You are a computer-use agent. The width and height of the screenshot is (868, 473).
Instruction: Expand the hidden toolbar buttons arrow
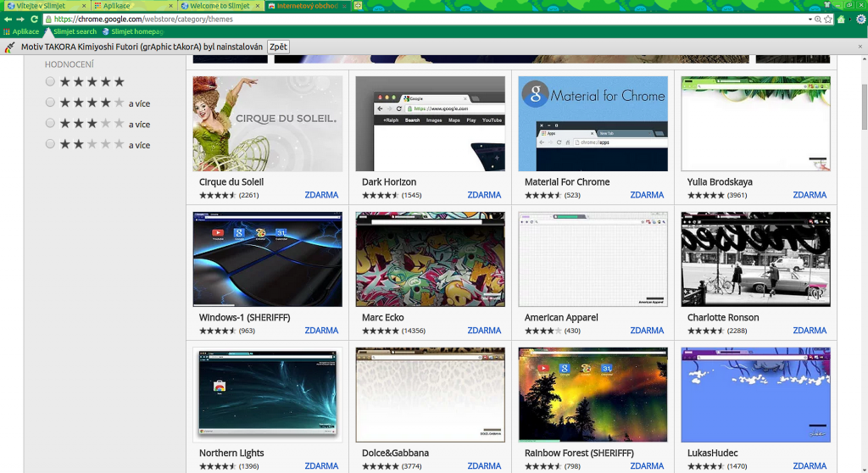tap(851, 19)
